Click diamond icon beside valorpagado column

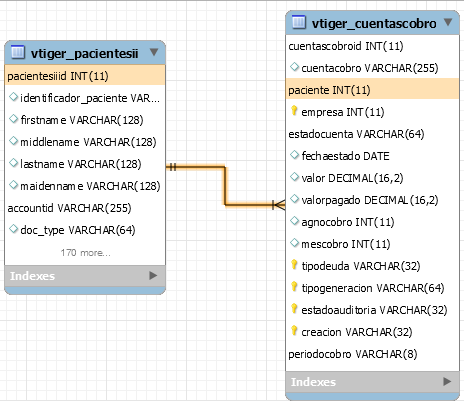(294, 199)
